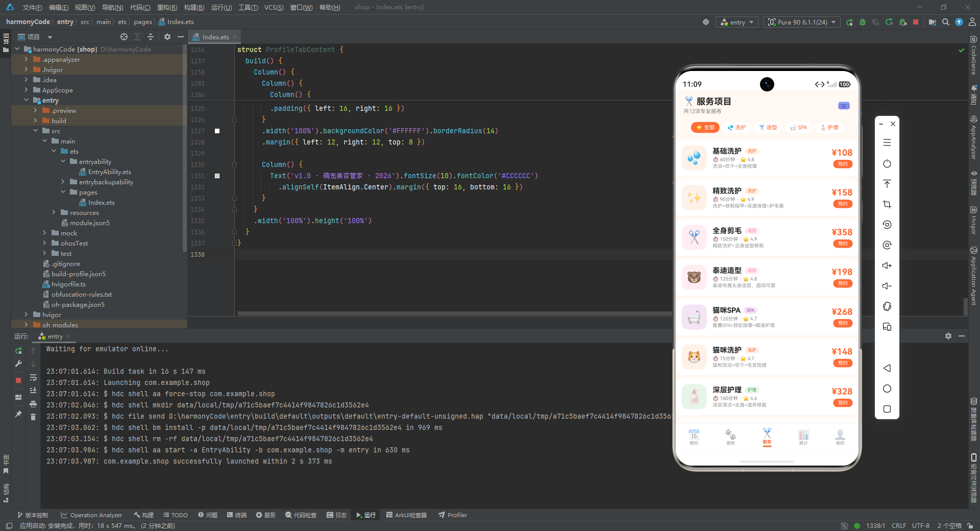Select the SPA filter chip in the emulator
980x531 pixels.
[798, 127]
